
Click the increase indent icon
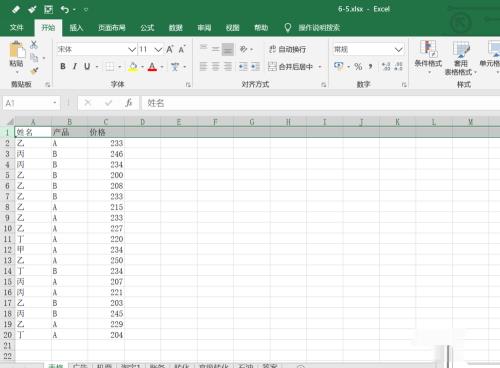point(255,67)
